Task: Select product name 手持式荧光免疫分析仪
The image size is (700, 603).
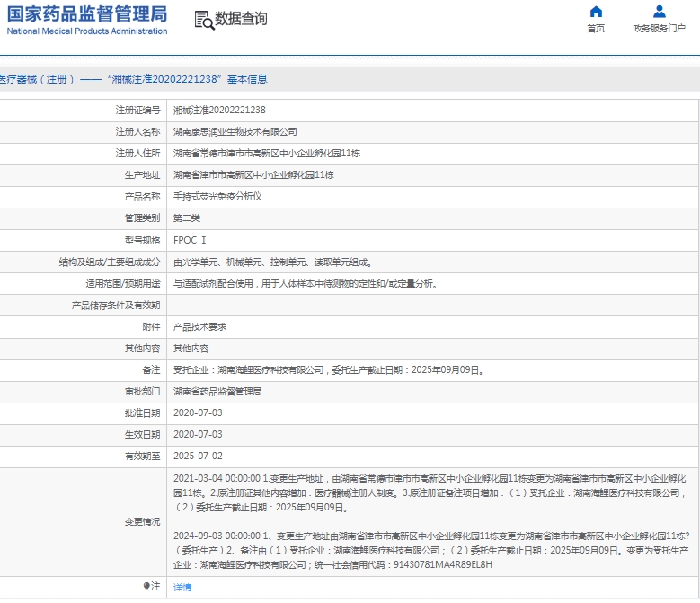Action: [x=217, y=197]
